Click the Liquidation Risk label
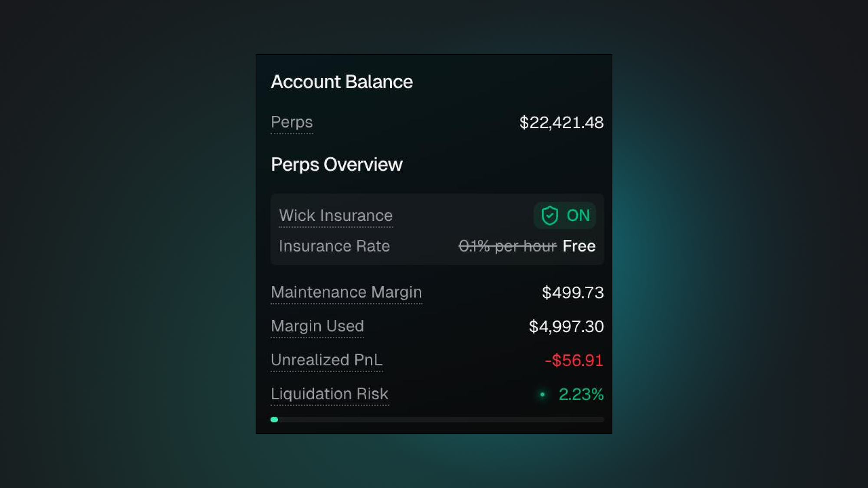 [x=329, y=394]
